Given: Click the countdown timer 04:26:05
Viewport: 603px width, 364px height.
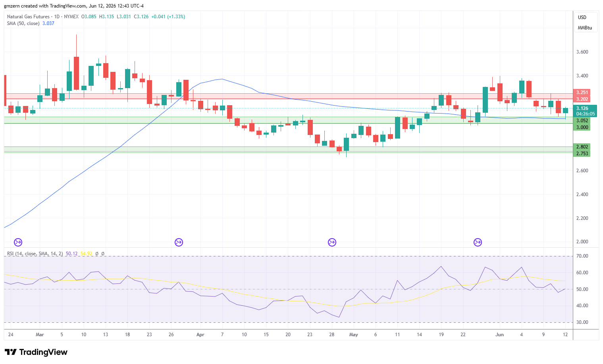Looking at the screenshot, I should 586,114.
